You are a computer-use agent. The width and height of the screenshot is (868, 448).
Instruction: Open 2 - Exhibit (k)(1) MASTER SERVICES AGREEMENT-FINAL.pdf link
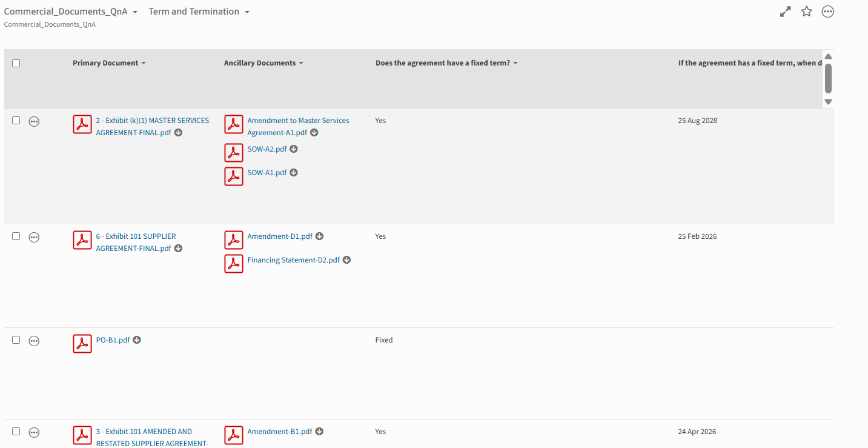tap(152, 126)
